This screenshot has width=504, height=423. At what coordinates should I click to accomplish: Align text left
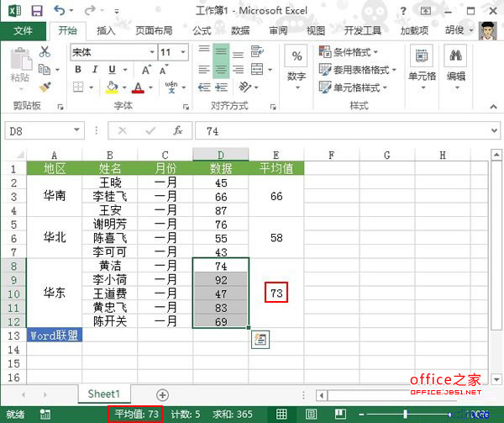coord(204,70)
